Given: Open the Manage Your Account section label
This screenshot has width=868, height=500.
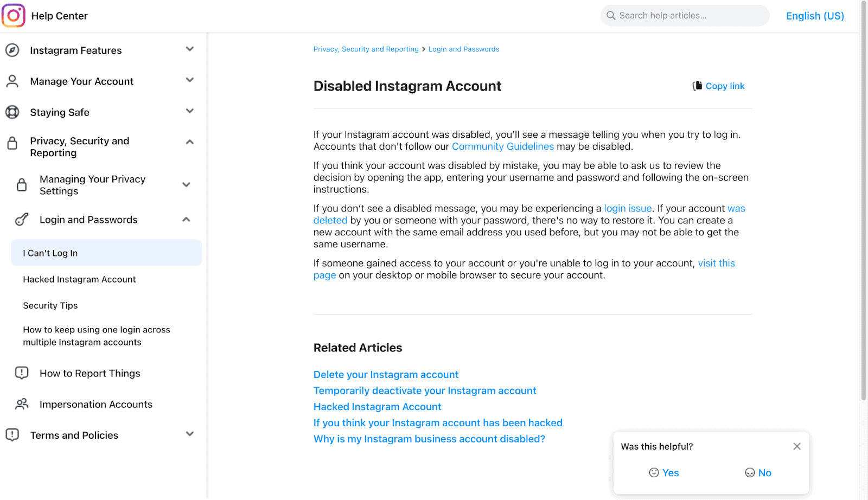Looking at the screenshot, I should pyautogui.click(x=82, y=81).
